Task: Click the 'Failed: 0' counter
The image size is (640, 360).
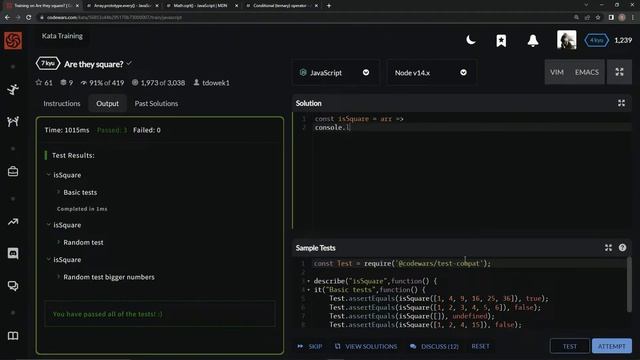Action: 147,130
